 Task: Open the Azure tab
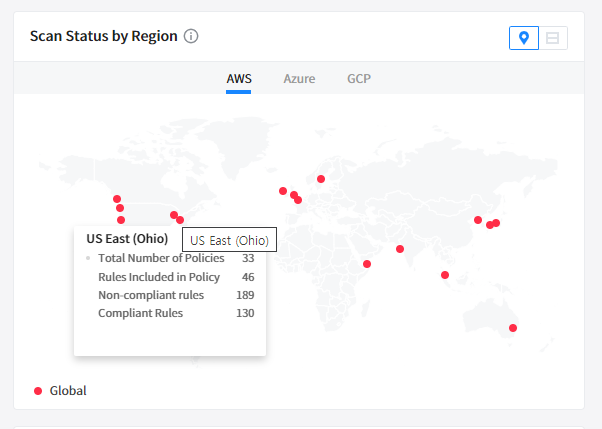[x=299, y=78]
